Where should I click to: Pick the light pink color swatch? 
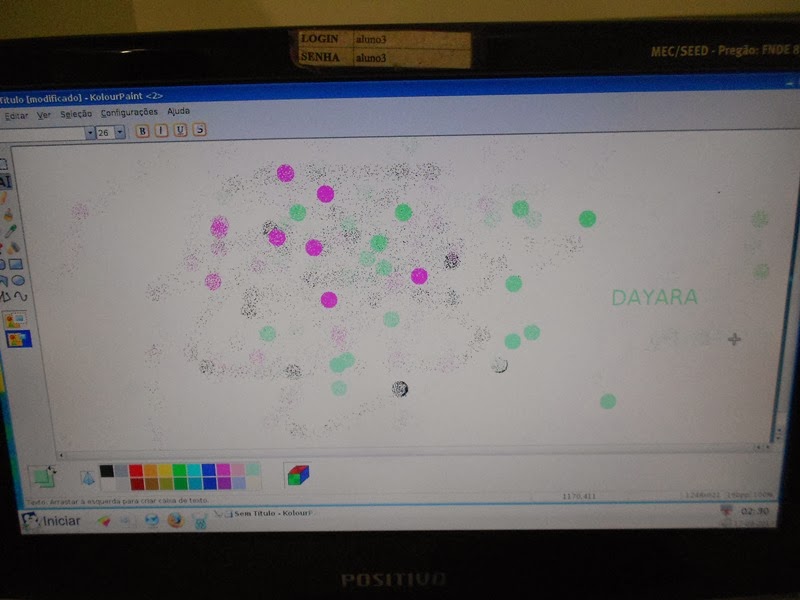pos(238,469)
